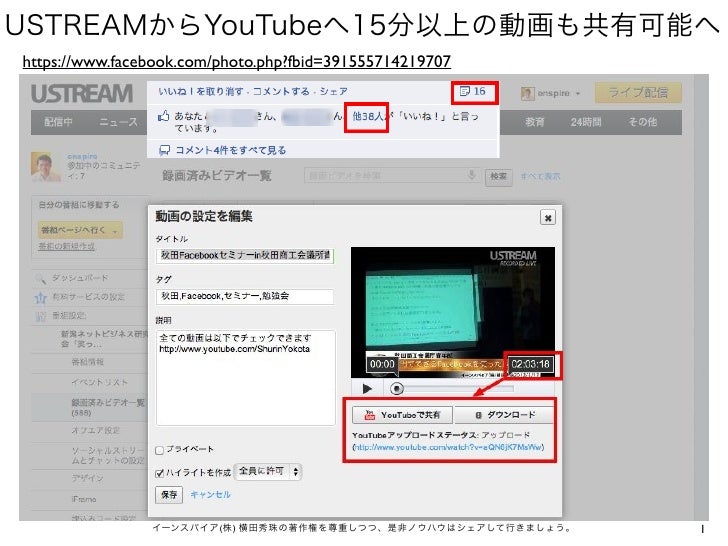
Task: Open the 全員に許可 dropdown
Action: pos(268,472)
